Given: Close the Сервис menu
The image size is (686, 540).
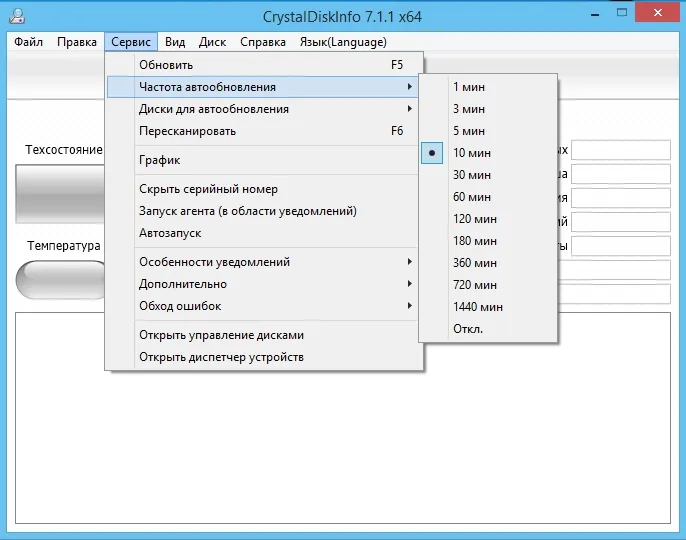Looking at the screenshot, I should click(131, 42).
